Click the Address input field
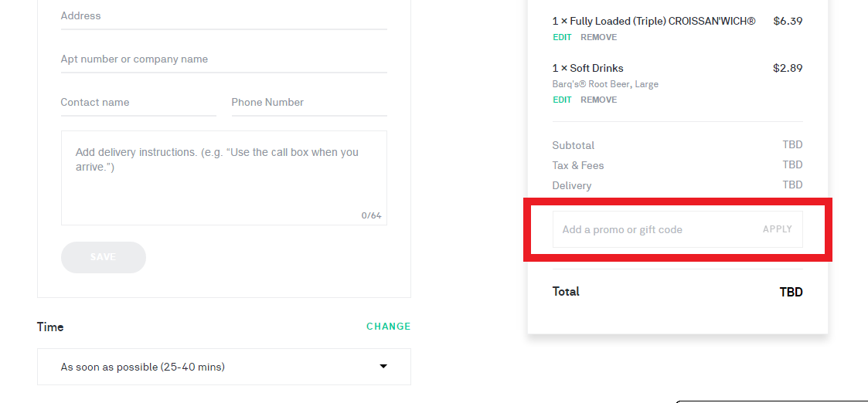This screenshot has width=868, height=403. (223, 16)
